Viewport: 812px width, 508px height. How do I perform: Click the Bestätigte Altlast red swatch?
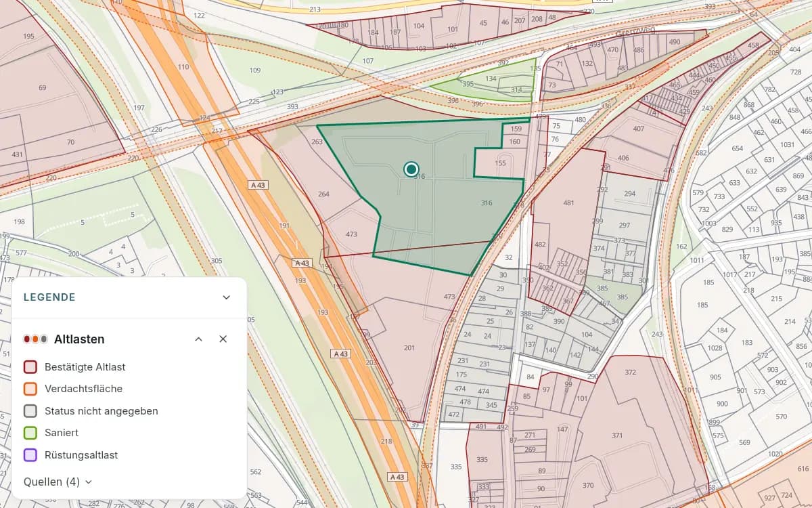[x=30, y=367]
